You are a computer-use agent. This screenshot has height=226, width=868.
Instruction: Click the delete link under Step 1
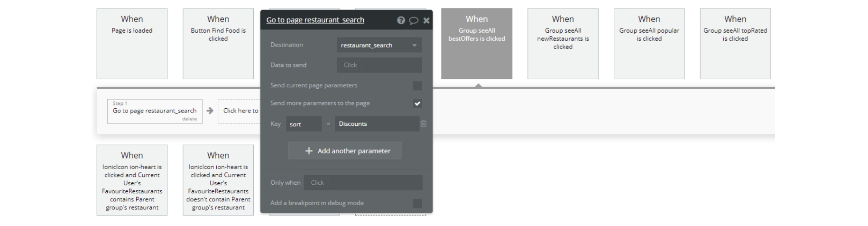pyautogui.click(x=189, y=119)
